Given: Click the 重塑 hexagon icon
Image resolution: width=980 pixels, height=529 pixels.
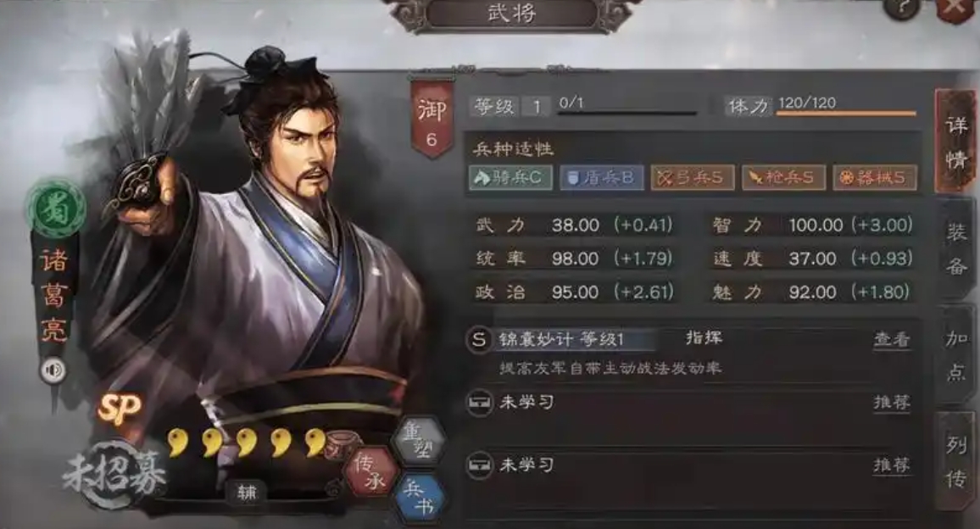Looking at the screenshot, I should [420, 440].
